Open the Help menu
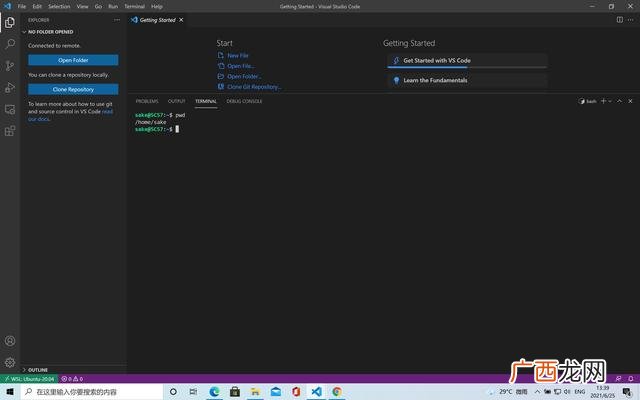Screen dimensions: 640x400 [x=157, y=7]
